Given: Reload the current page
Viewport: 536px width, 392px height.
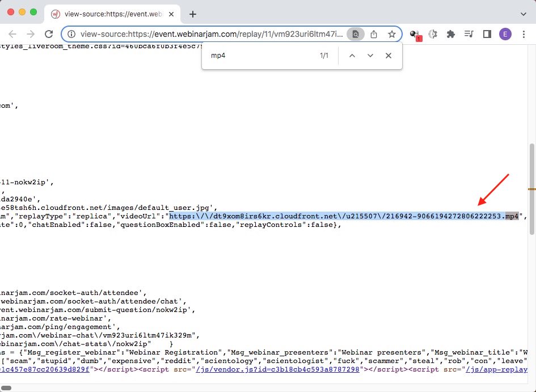Looking at the screenshot, I should click(x=49, y=34).
